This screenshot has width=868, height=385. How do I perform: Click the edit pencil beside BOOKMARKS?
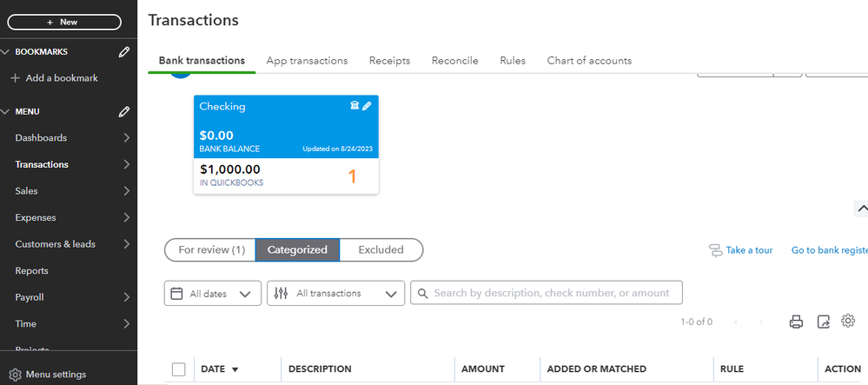[x=124, y=52]
